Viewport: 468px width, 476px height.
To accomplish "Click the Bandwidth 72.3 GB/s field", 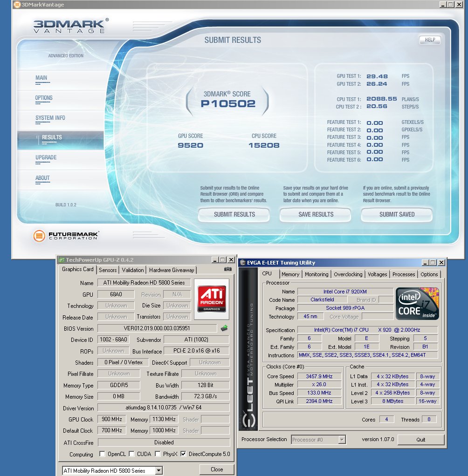I will 205,396.
